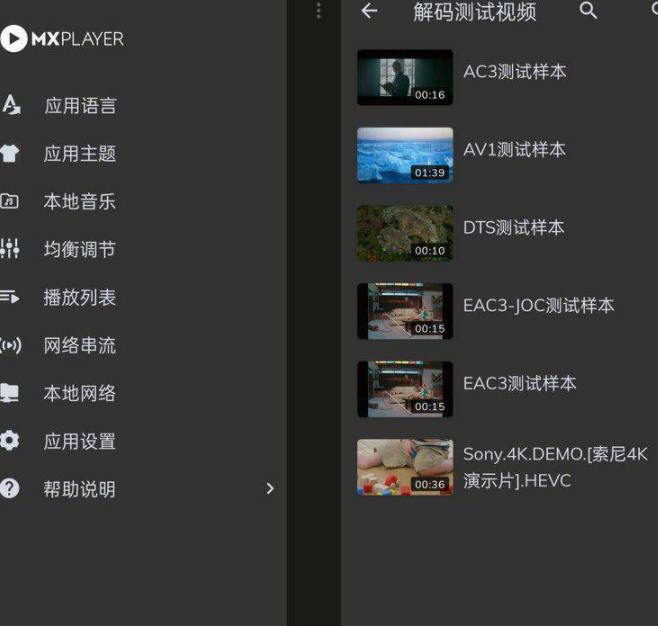This screenshot has height=626, width=658.
Task: Click the equalizer sliders icon
Action: [x=10, y=248]
